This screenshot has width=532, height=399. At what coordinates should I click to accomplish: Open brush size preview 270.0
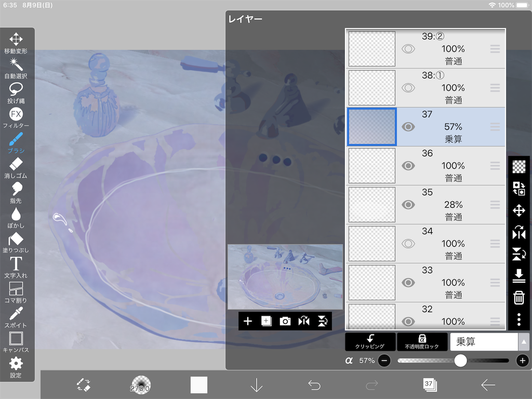140,385
